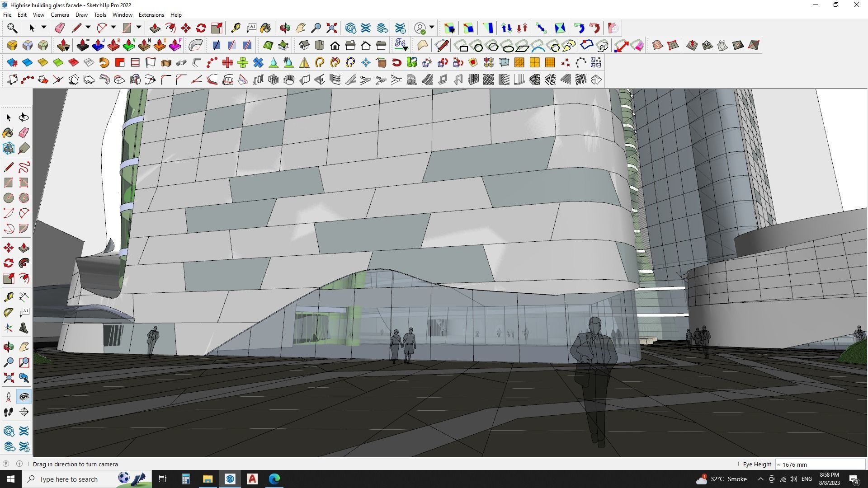This screenshot has width=868, height=488.
Task: Click the Zoom Extents tool
Action: coord(8,377)
